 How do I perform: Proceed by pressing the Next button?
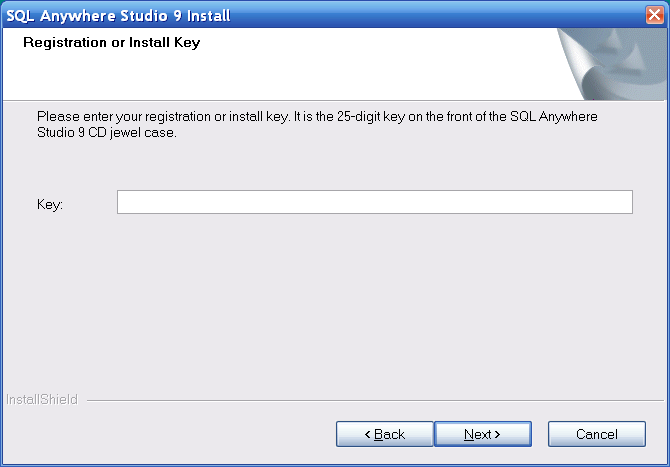pos(482,434)
